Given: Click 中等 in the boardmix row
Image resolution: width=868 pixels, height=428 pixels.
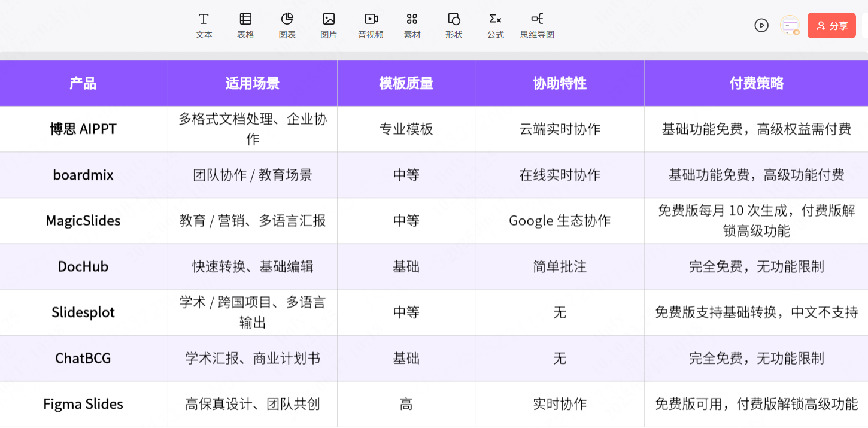Looking at the screenshot, I should pyautogui.click(x=406, y=175).
